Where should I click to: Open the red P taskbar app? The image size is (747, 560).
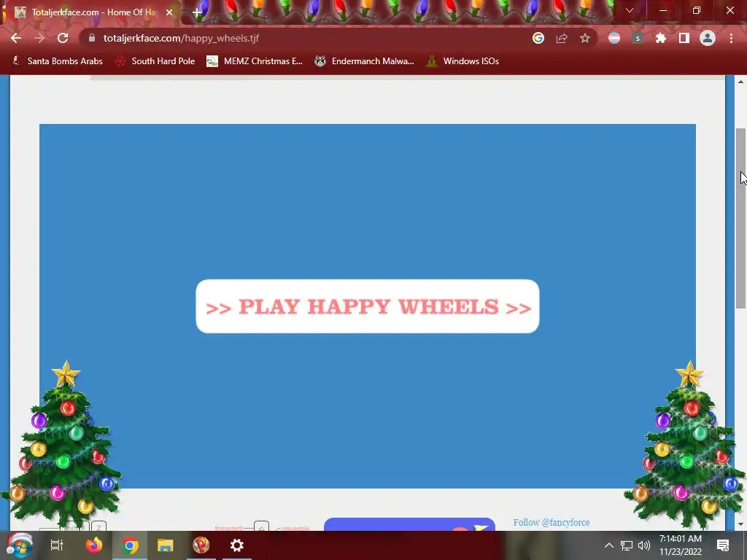point(201,545)
